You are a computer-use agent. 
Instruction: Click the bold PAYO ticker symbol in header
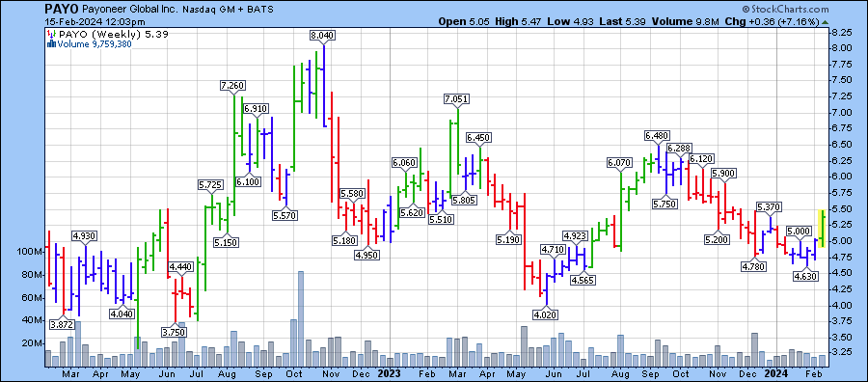[x=63, y=10]
